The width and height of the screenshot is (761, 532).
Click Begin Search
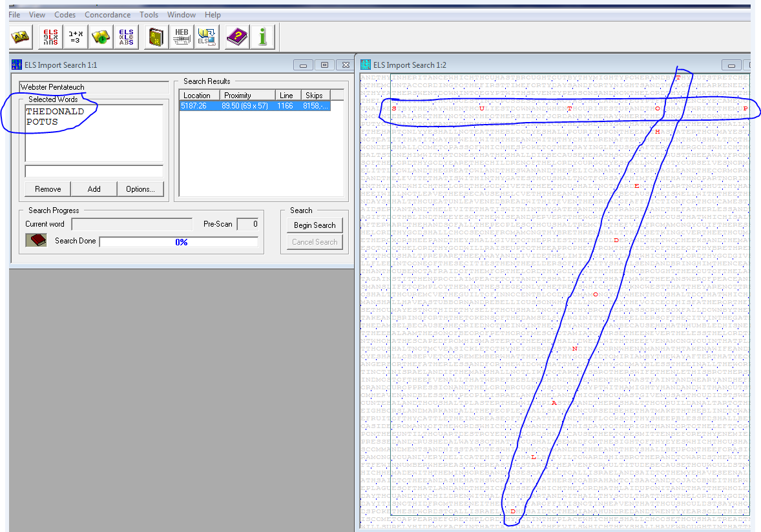[x=315, y=225]
